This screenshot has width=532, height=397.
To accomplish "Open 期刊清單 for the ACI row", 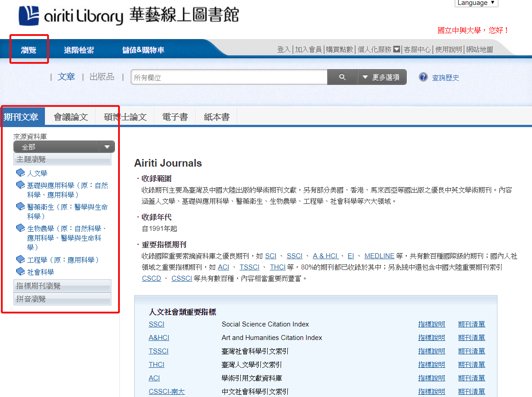I will coord(471,378).
